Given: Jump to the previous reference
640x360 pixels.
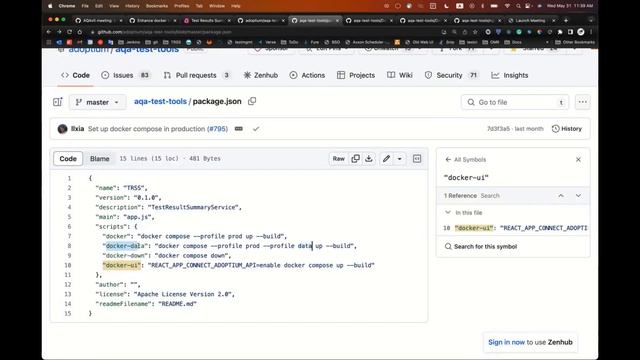Looking at the screenshot, I should [x=561, y=196].
